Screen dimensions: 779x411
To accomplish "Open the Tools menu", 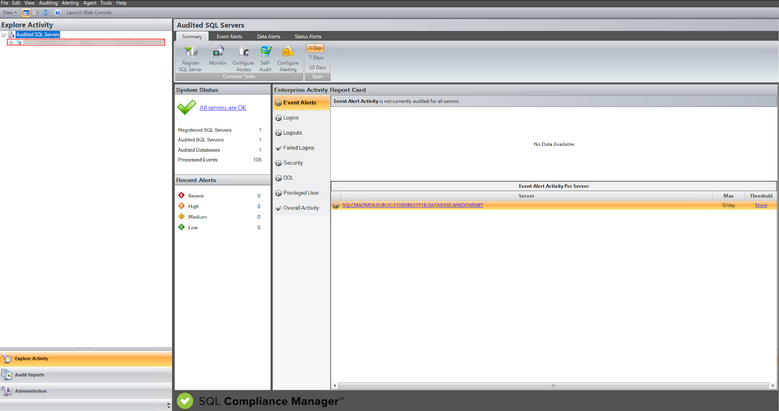I will (x=106, y=3).
